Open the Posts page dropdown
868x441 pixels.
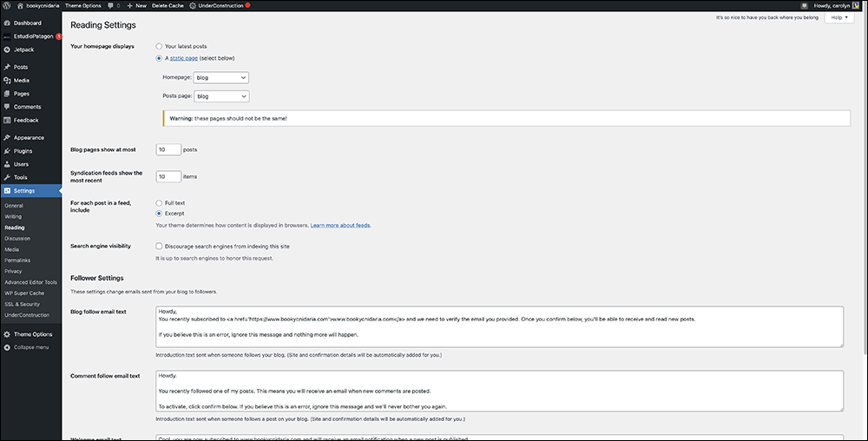[x=221, y=96]
